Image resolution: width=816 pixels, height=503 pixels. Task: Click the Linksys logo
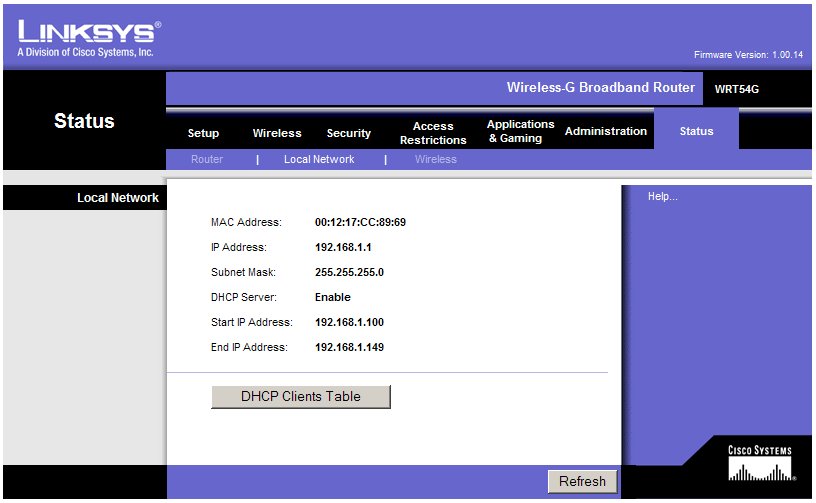point(90,38)
